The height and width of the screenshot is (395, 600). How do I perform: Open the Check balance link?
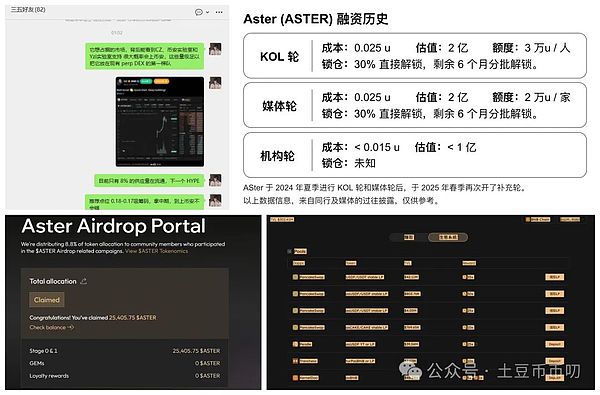pyautogui.click(x=51, y=328)
